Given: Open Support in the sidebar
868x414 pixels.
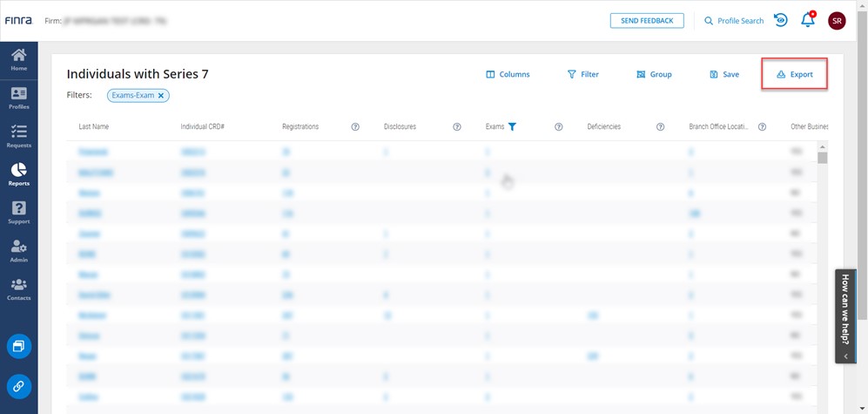Looking at the screenshot, I should pyautogui.click(x=18, y=213).
